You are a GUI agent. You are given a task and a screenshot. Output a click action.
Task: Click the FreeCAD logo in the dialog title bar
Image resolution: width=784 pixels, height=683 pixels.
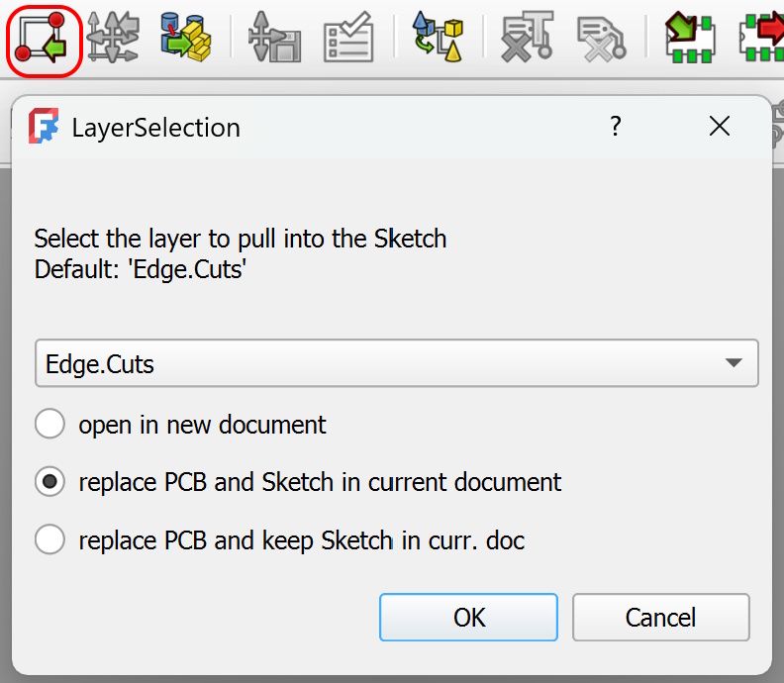tap(44, 127)
